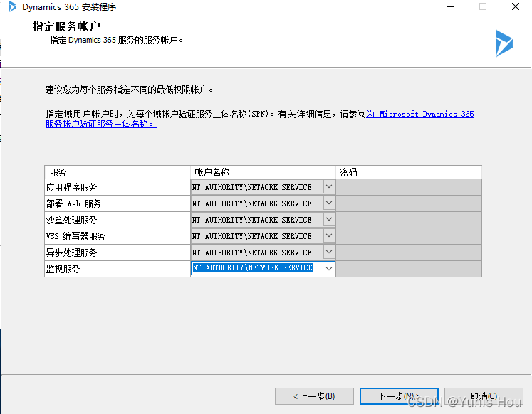Image resolution: width=532 pixels, height=414 pixels.
Task: Expand account dropdown for 部署 Web 服务
Action: [x=329, y=203]
